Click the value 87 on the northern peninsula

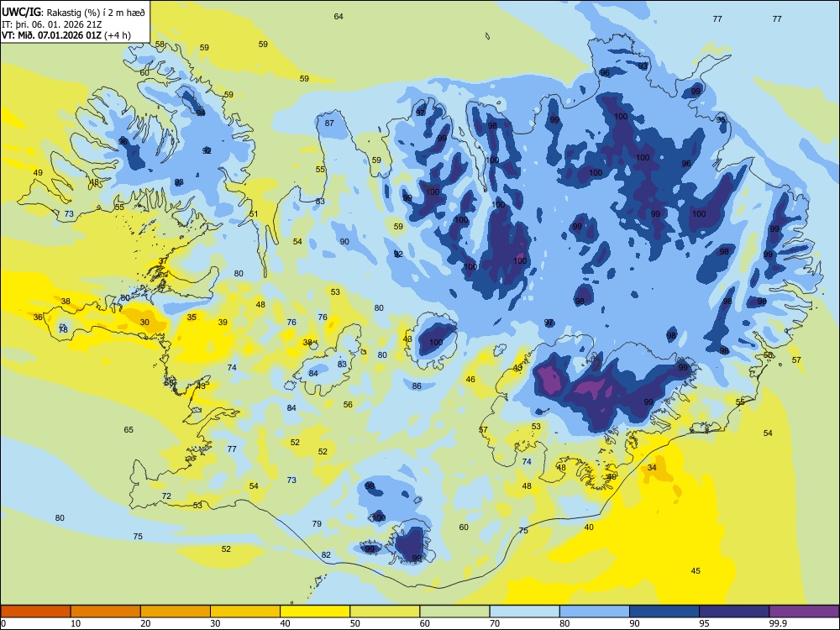(329, 123)
